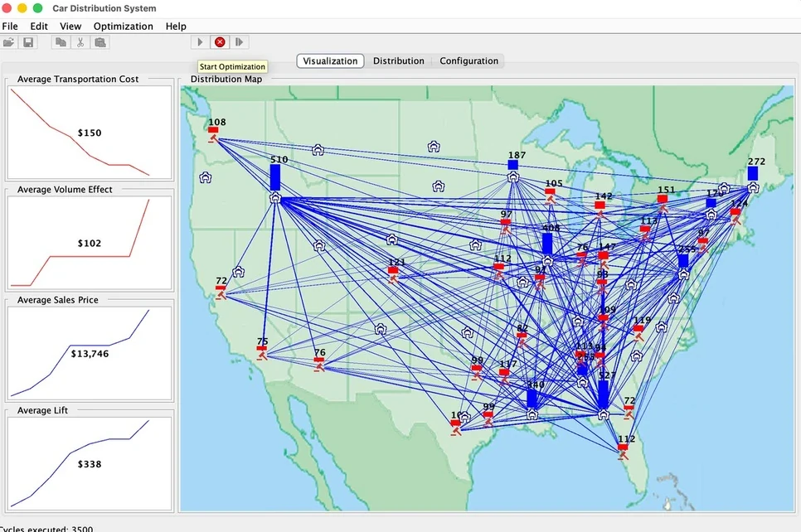
Task: Click the step-forward optimization icon
Action: click(239, 42)
